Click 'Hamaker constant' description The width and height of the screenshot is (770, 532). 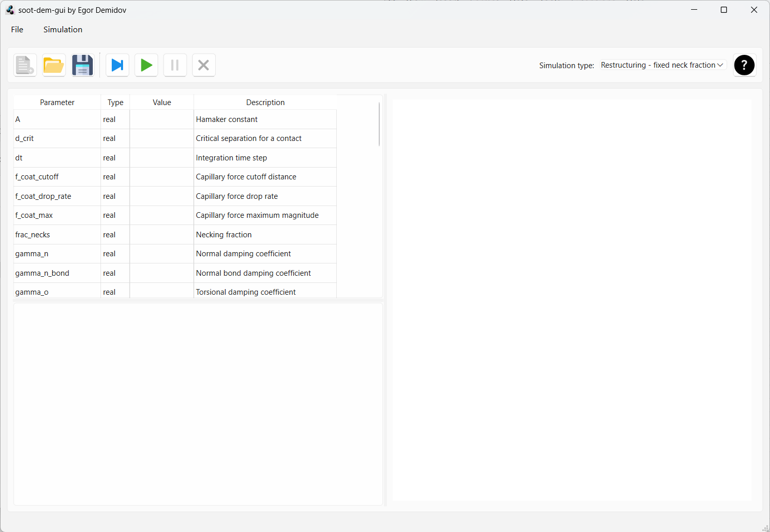(266, 119)
